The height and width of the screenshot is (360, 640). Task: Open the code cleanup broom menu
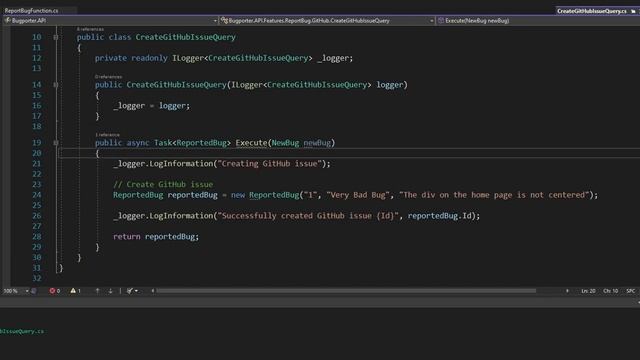pyautogui.click(x=132, y=291)
